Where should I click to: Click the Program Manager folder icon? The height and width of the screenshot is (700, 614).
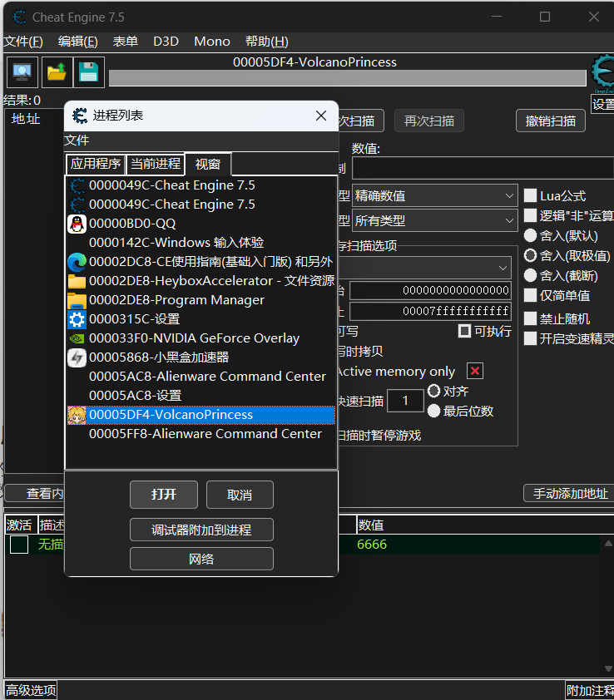tap(77, 300)
